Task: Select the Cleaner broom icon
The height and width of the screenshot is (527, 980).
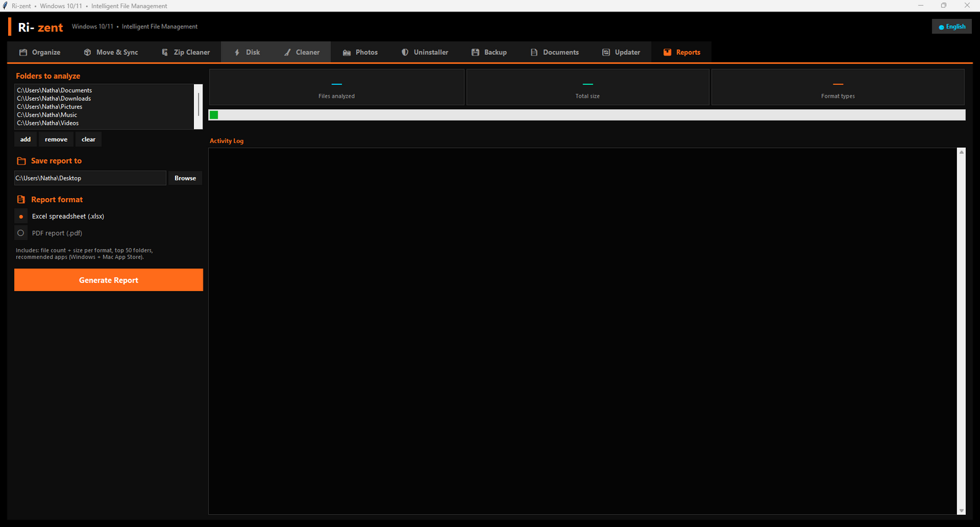Action: (288, 52)
